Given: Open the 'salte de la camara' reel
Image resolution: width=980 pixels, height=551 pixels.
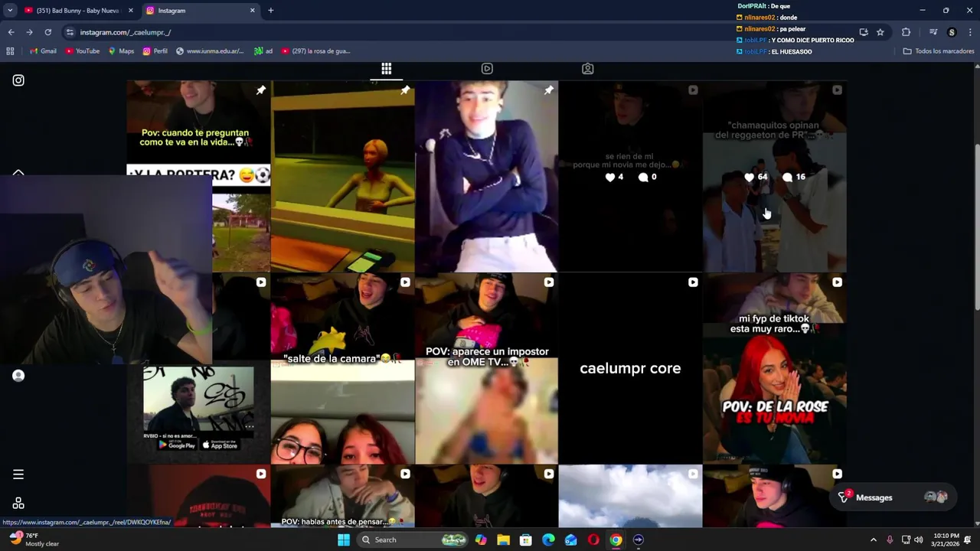Looking at the screenshot, I should coord(342,369).
